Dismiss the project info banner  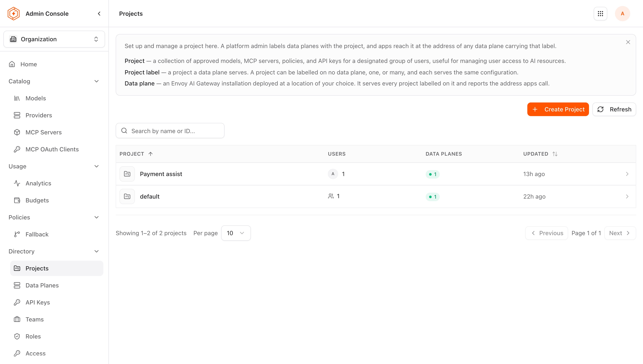click(628, 42)
